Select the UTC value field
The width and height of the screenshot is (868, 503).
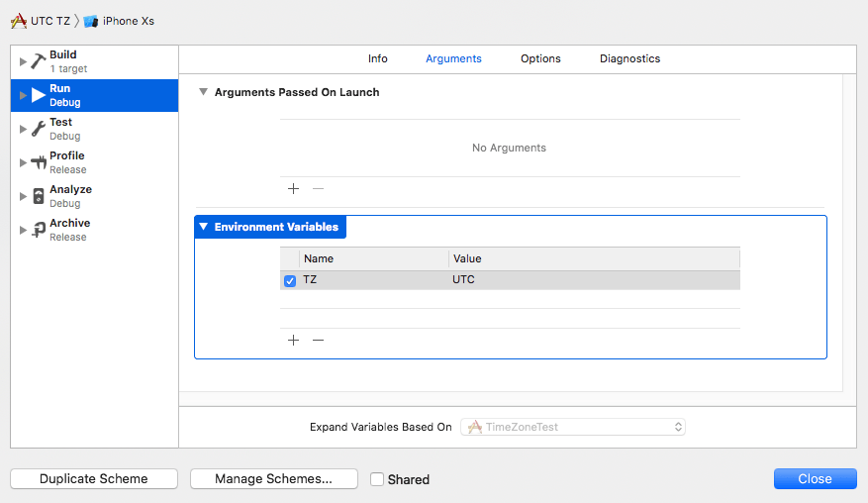click(x=594, y=280)
